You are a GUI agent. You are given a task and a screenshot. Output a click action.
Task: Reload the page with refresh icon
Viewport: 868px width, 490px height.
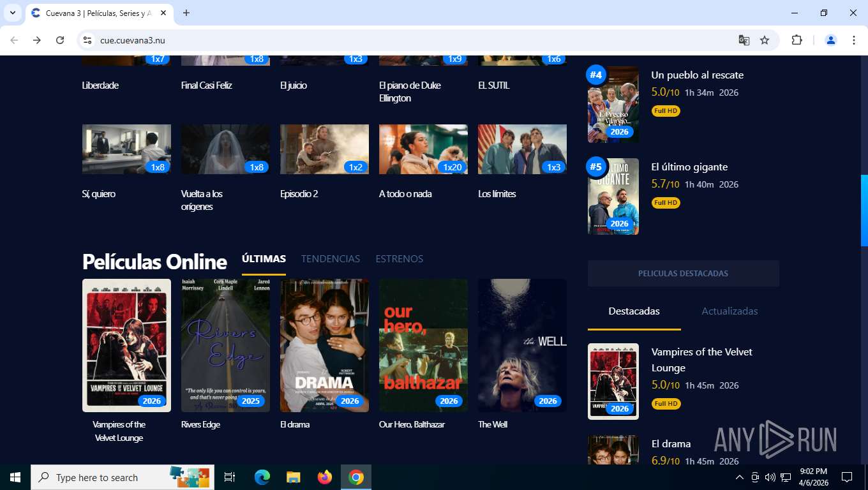tap(60, 40)
